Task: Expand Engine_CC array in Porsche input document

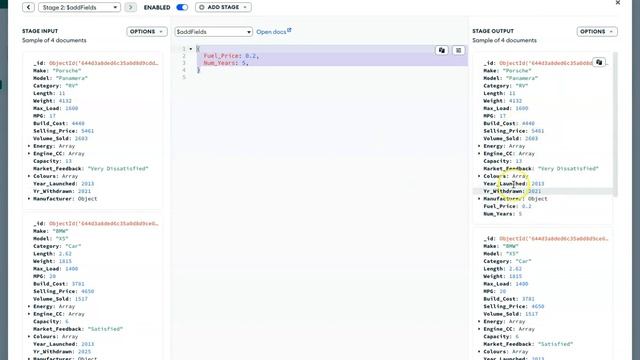Action: (29, 153)
